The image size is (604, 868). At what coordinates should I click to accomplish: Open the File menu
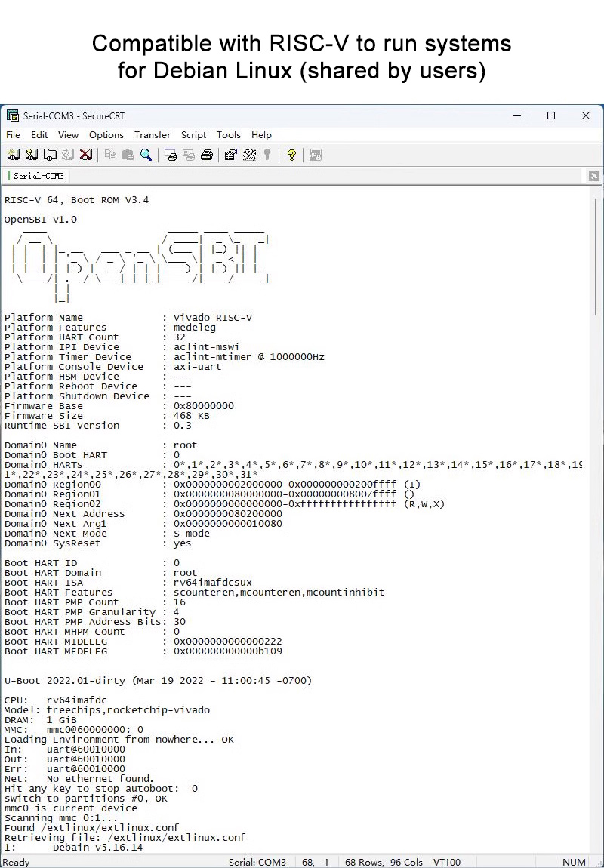[x=13, y=135]
